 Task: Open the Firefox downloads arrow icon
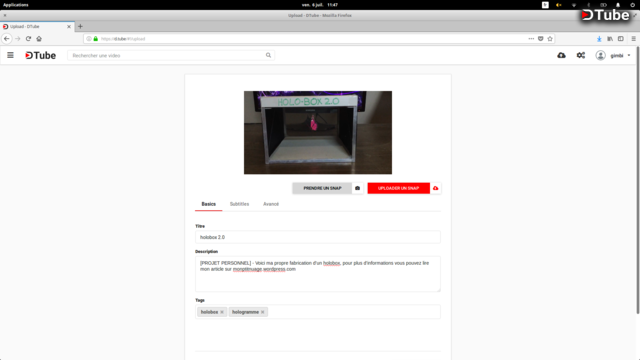click(599, 39)
